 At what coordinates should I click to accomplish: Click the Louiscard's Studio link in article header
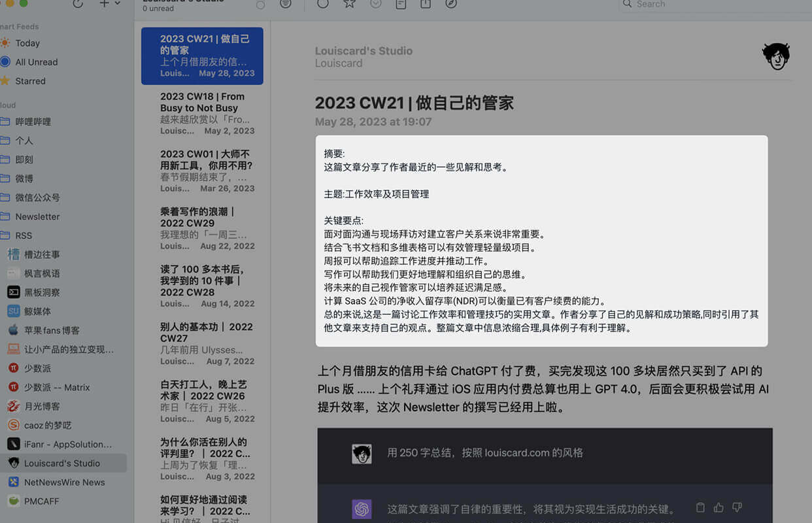[364, 51]
